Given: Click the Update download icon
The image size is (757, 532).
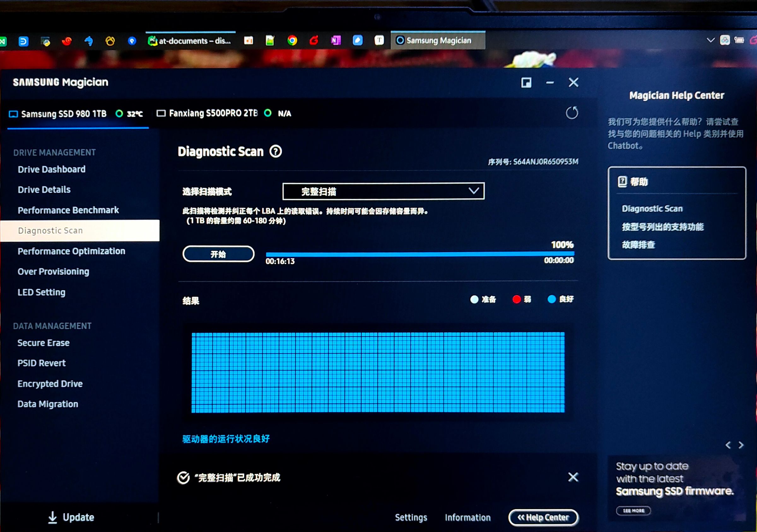Looking at the screenshot, I should [52, 517].
